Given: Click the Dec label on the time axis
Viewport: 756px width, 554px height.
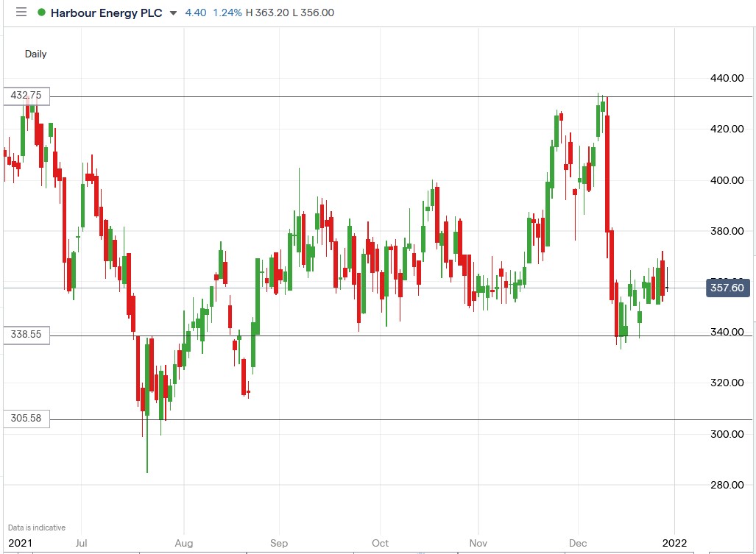Looking at the screenshot, I should (579, 543).
